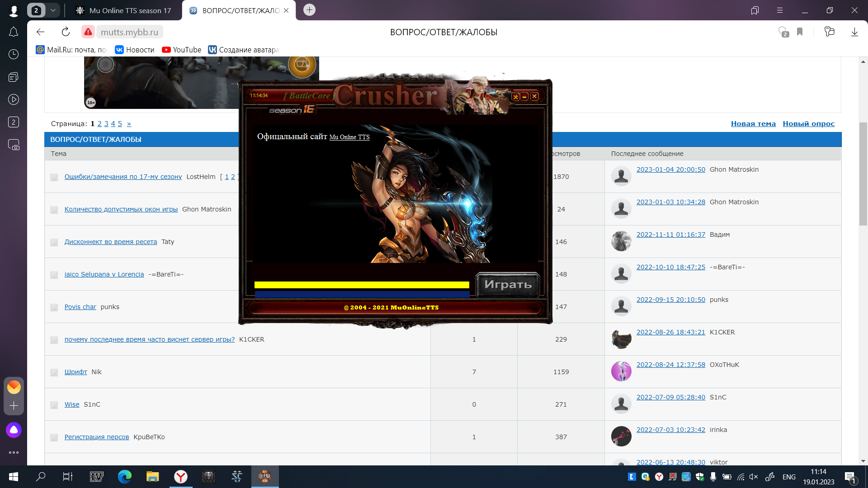868x488 pixels.
Task: Open Mu Online TTS link in launcher
Action: (x=349, y=137)
